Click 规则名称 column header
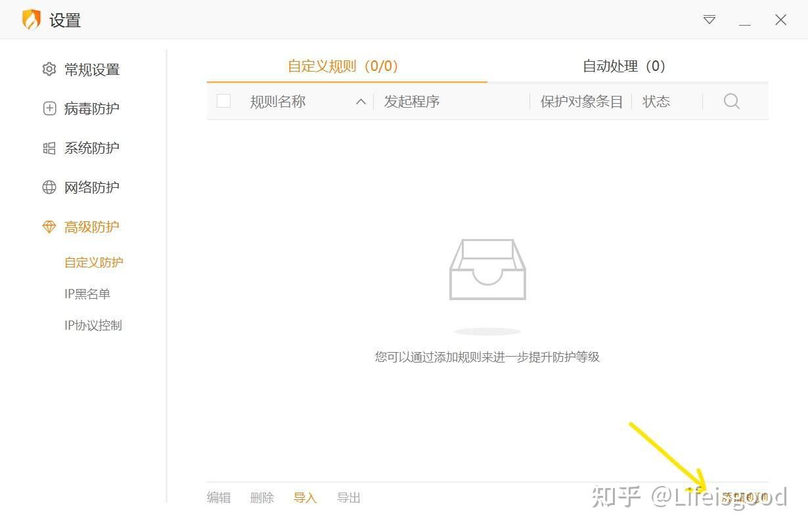 [278, 102]
